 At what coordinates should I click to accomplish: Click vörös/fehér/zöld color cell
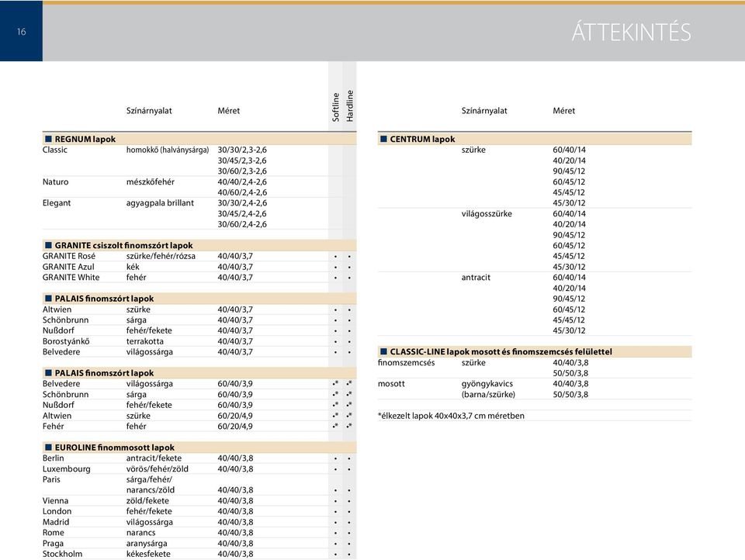point(158,469)
